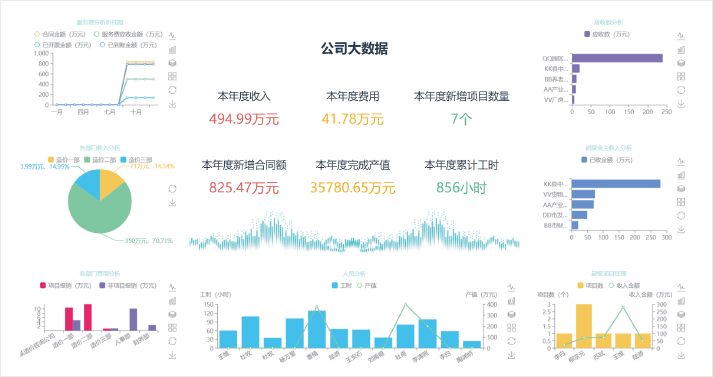Switch department expense chart to line view
The image size is (713, 377).
[172, 287]
